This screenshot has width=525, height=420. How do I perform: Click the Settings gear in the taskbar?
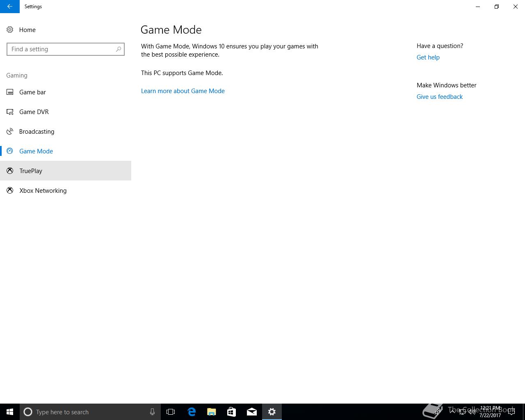(x=272, y=412)
